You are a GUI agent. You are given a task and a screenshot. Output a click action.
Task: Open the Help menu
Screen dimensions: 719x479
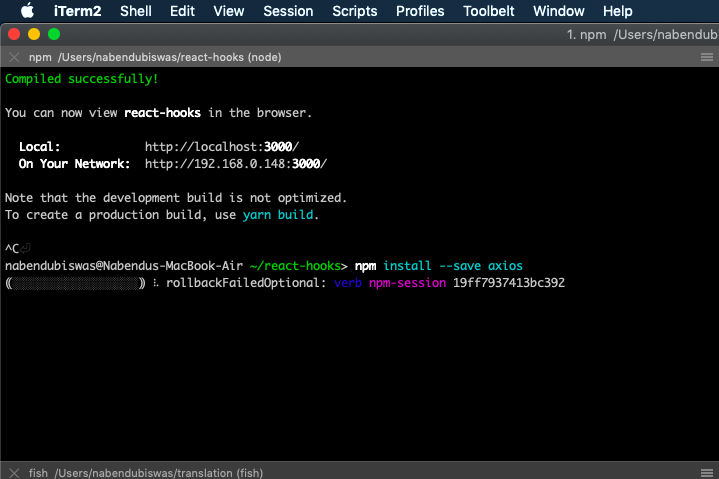coord(617,11)
